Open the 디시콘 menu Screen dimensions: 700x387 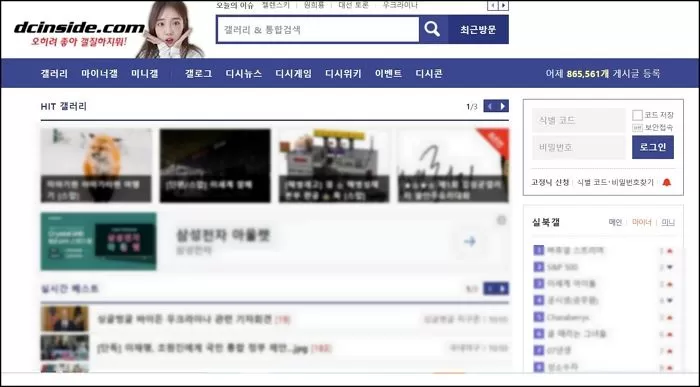tap(429, 74)
